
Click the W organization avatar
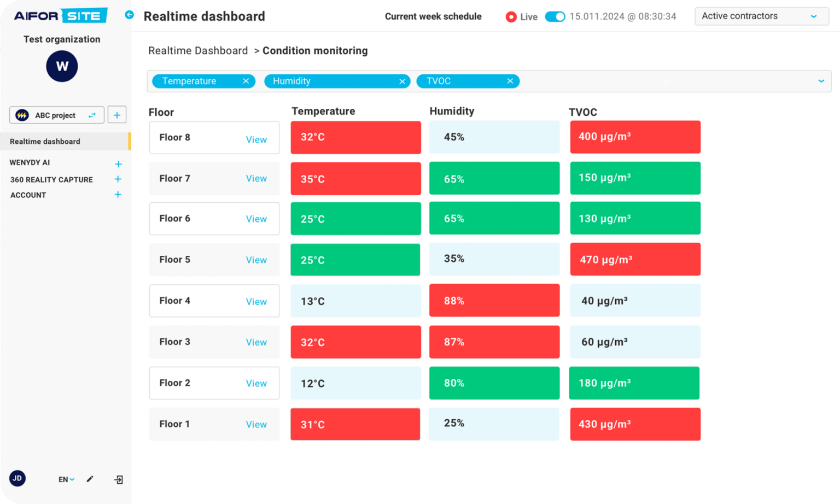pos(62,66)
